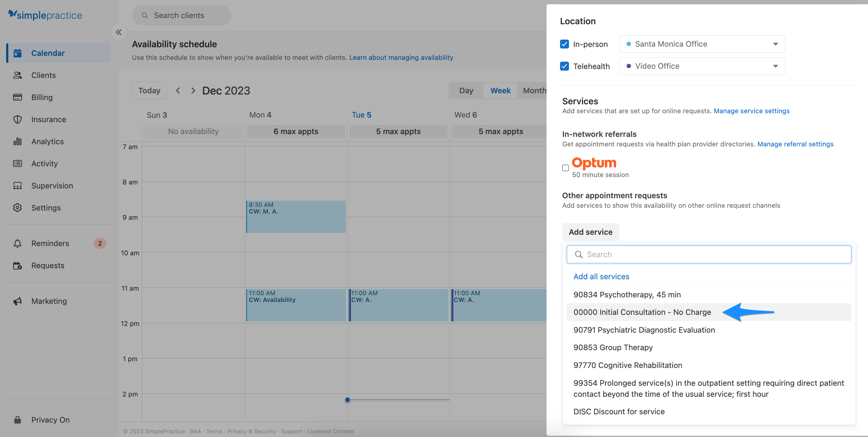This screenshot has height=437, width=868.
Task: Open Manage referral settings link
Action: point(795,144)
